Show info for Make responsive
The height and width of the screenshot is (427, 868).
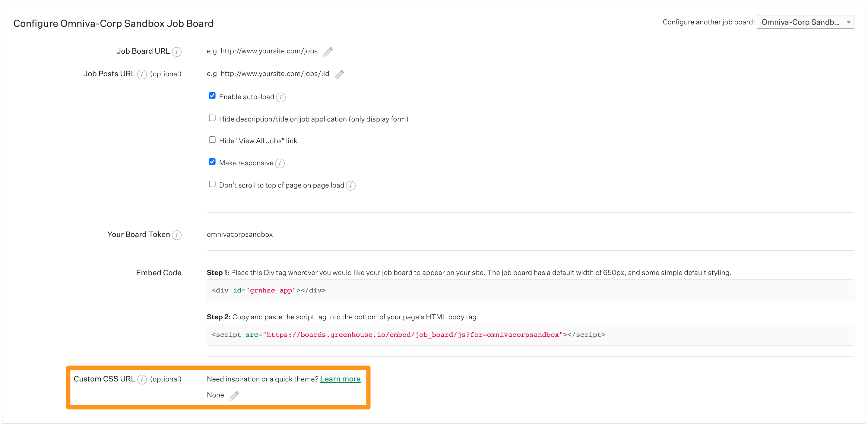[x=280, y=163]
